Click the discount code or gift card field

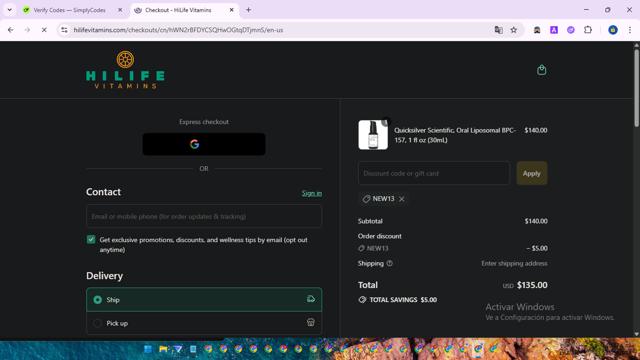434,173
